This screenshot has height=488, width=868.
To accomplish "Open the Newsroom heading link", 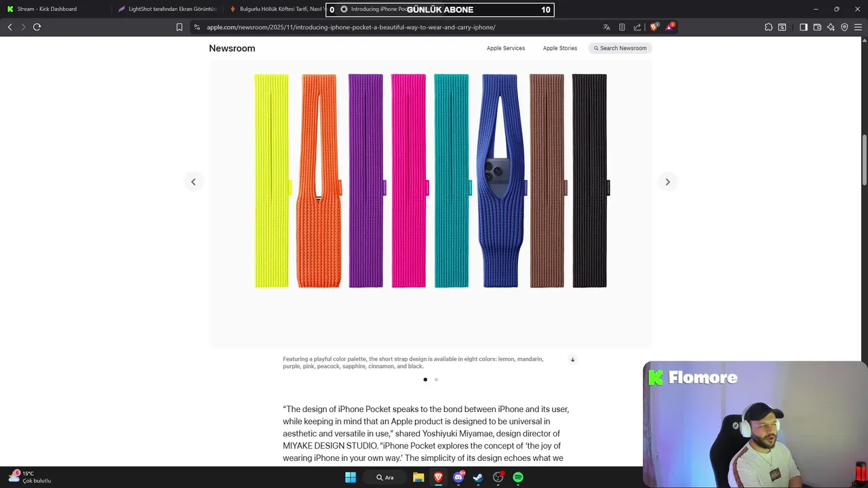I will 232,48.
